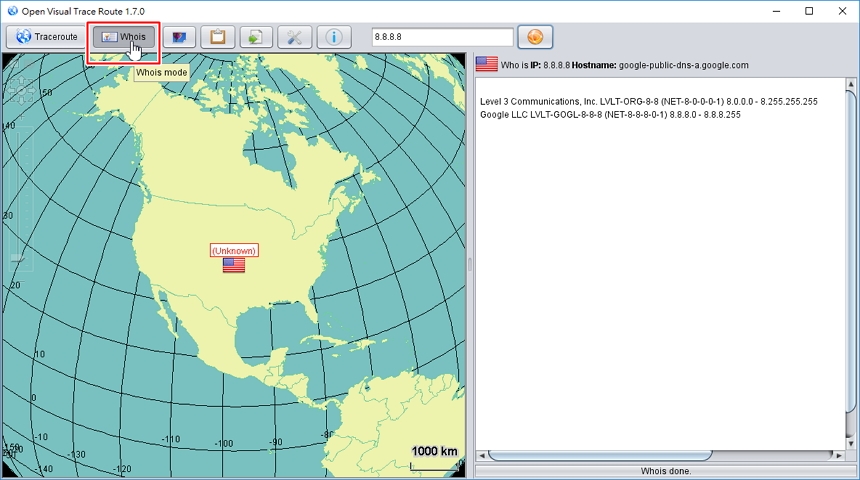Click the export toolbar icon
Image resolution: width=860 pixels, height=480 pixels.
(x=256, y=37)
